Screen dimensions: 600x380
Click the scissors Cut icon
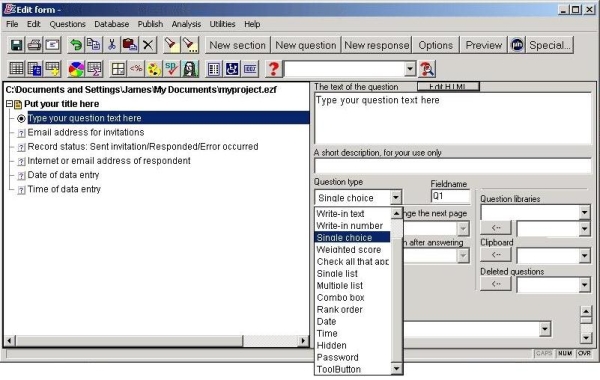112,45
